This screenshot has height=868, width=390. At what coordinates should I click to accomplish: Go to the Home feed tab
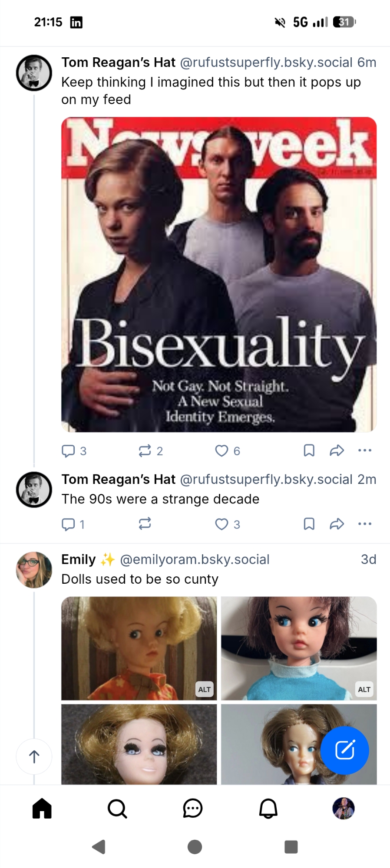[x=42, y=809]
